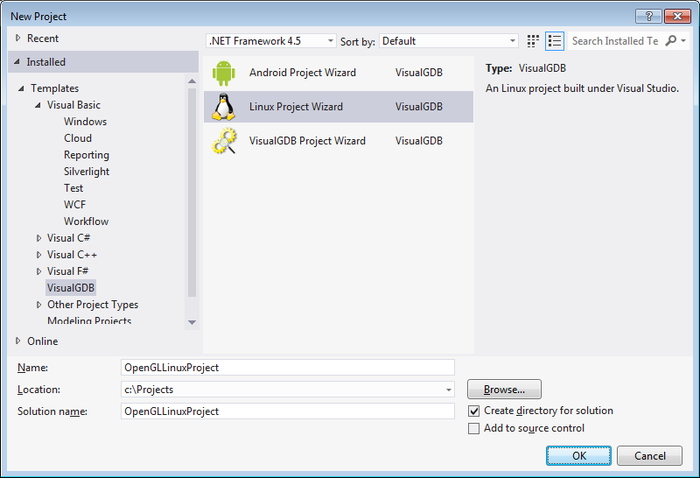700x478 pixels.
Task: Select the Silverlight template category
Action: pos(87,171)
